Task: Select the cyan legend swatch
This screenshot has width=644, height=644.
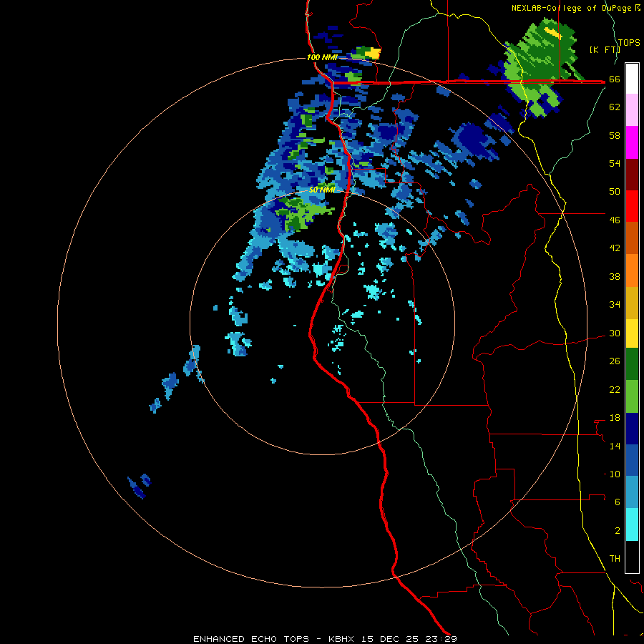Action: 632,525
